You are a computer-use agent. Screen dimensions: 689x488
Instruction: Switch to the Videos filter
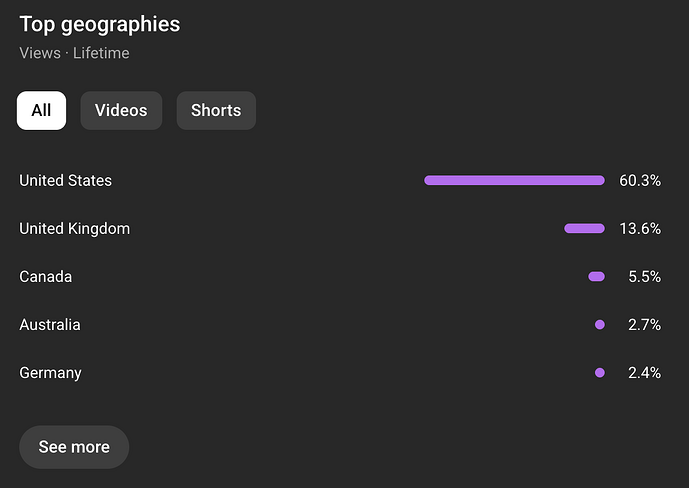pos(121,111)
